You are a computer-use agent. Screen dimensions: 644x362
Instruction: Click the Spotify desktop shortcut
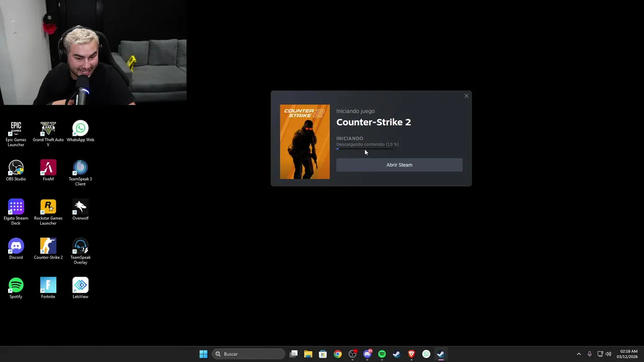(16, 289)
